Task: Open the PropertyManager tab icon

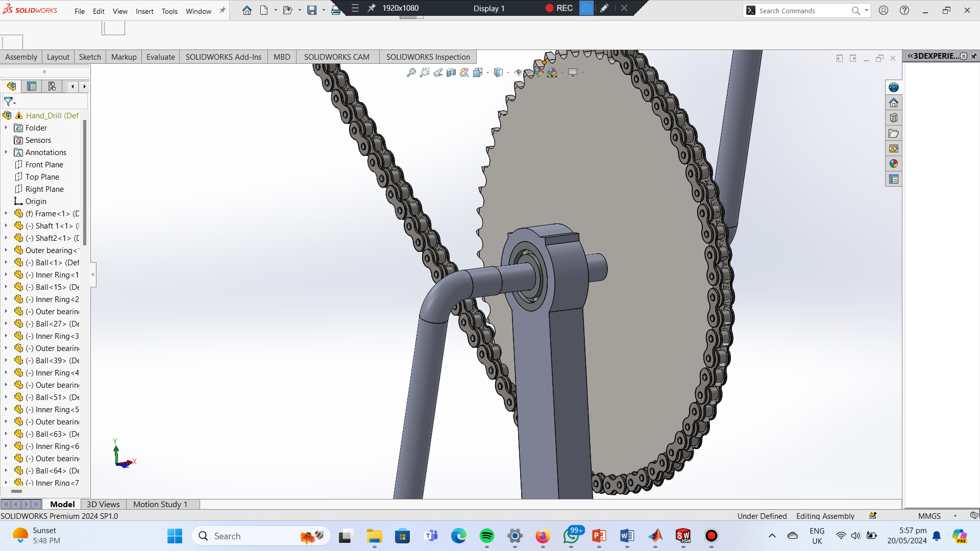Action: [32, 86]
